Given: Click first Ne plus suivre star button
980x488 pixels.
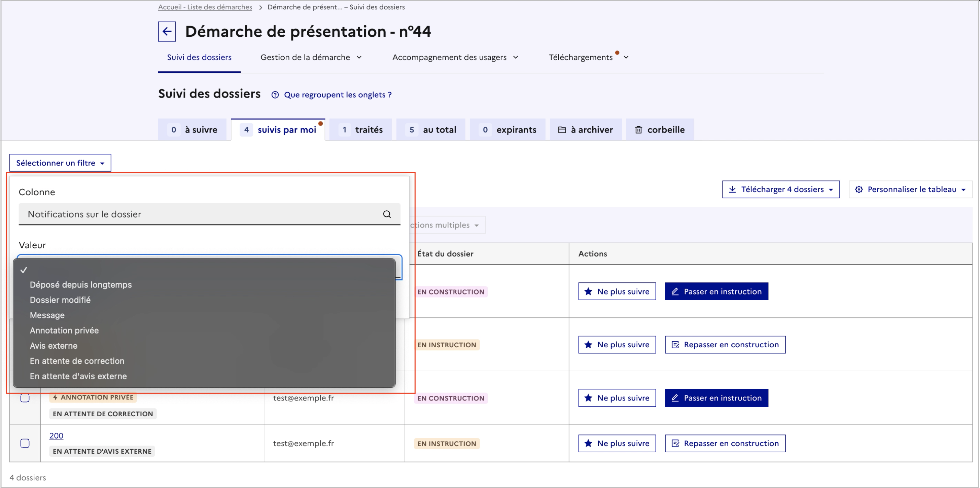Looking at the screenshot, I should [617, 291].
